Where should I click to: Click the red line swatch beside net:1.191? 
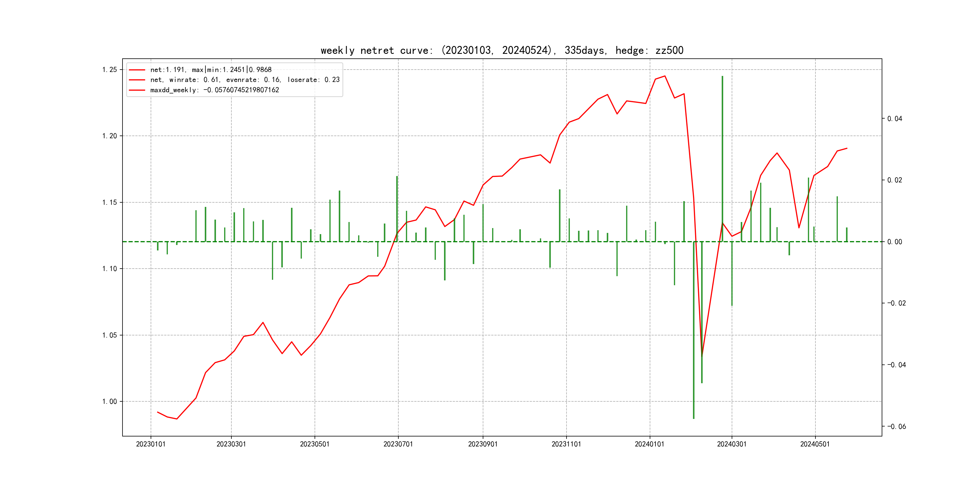pyautogui.click(x=137, y=70)
